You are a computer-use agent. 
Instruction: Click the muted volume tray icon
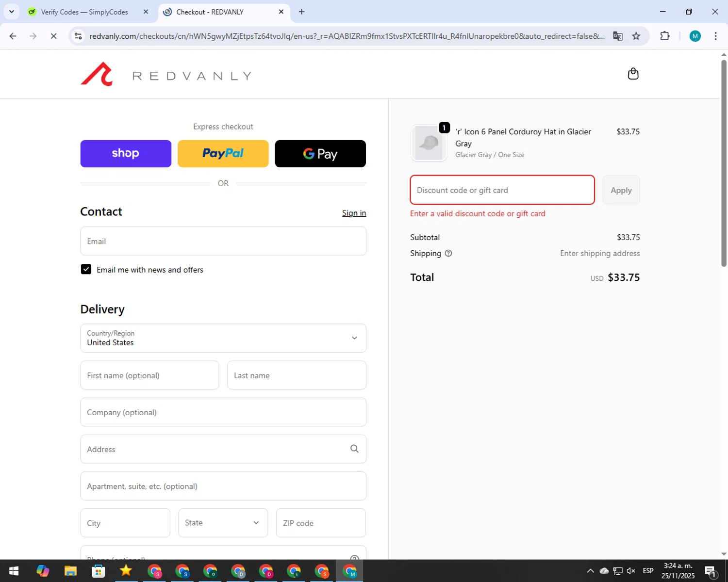[631, 571]
